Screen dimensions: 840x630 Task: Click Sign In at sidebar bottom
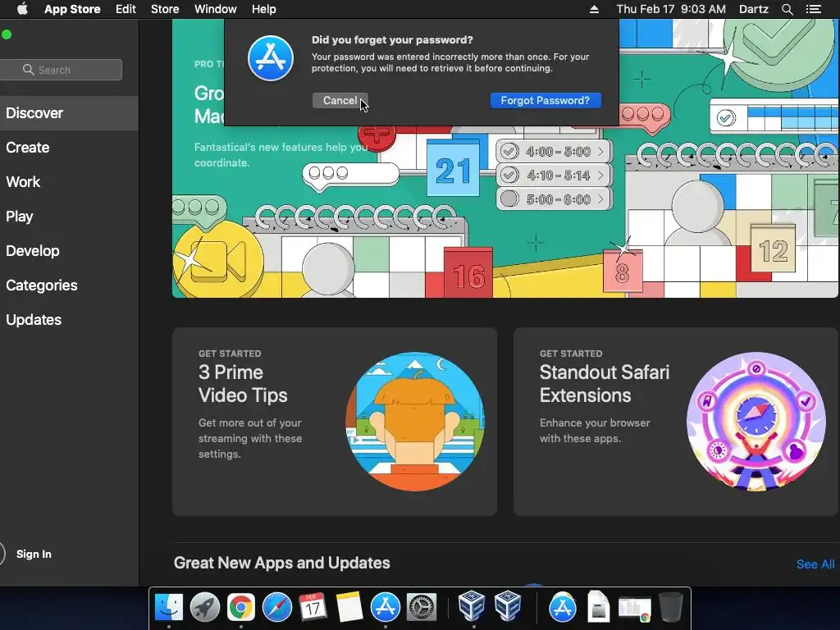coord(34,554)
